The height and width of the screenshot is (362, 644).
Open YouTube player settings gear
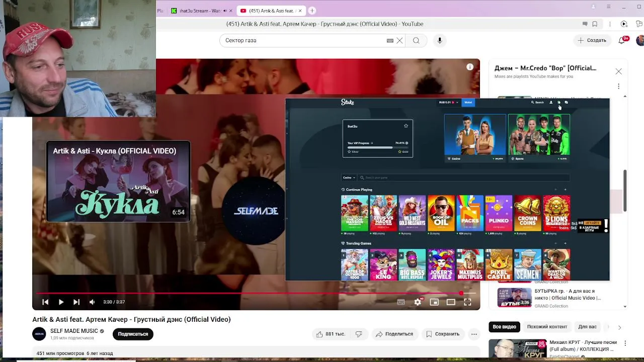click(418, 302)
